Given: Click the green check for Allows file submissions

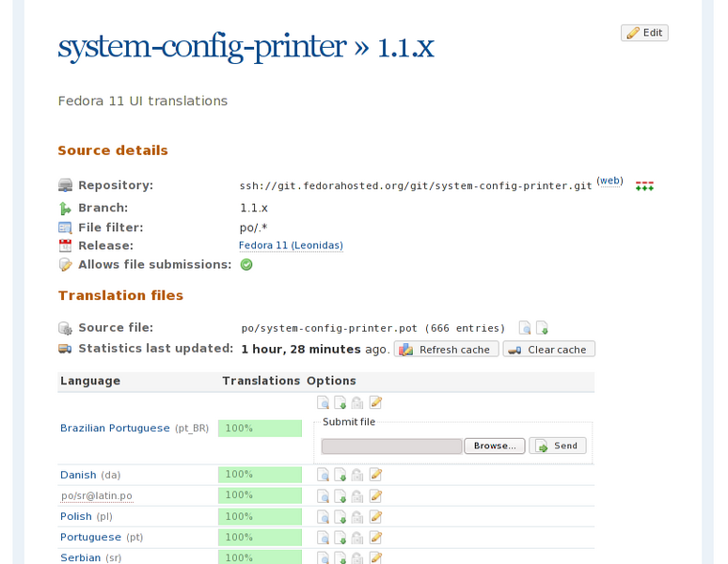Looking at the screenshot, I should (246, 264).
